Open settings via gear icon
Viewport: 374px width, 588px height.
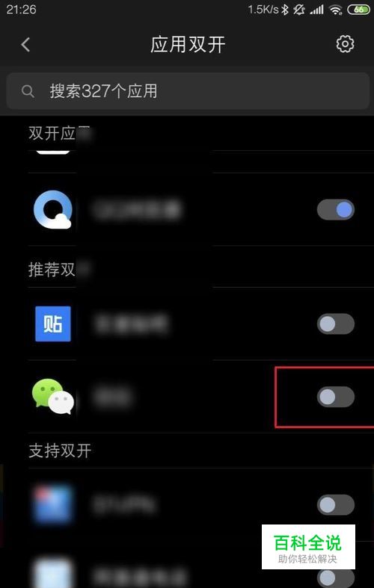pos(345,45)
